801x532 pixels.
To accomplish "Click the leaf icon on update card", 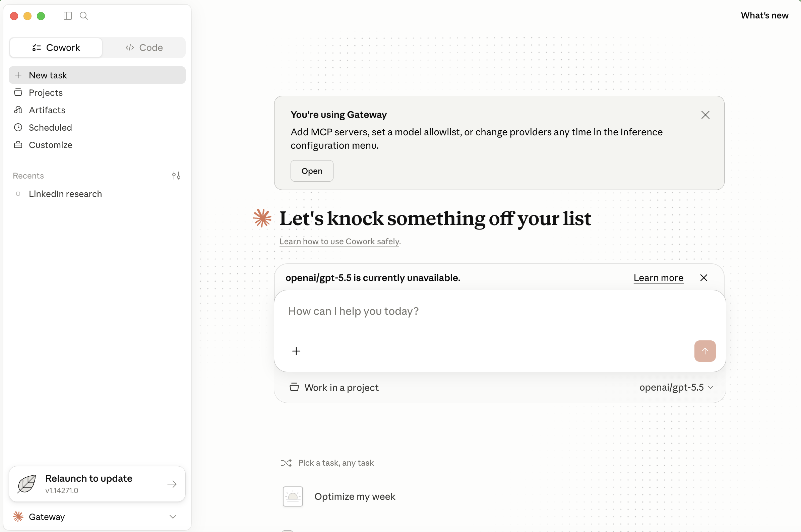I will (26, 484).
